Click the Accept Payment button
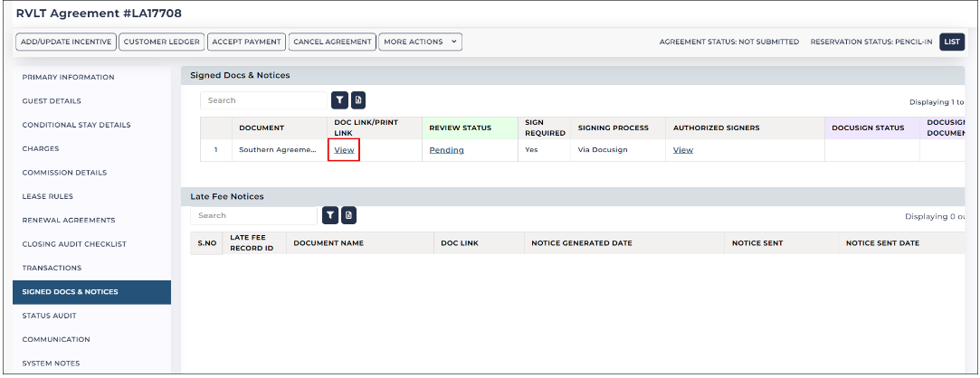This screenshot has height=378, width=980. (x=246, y=42)
